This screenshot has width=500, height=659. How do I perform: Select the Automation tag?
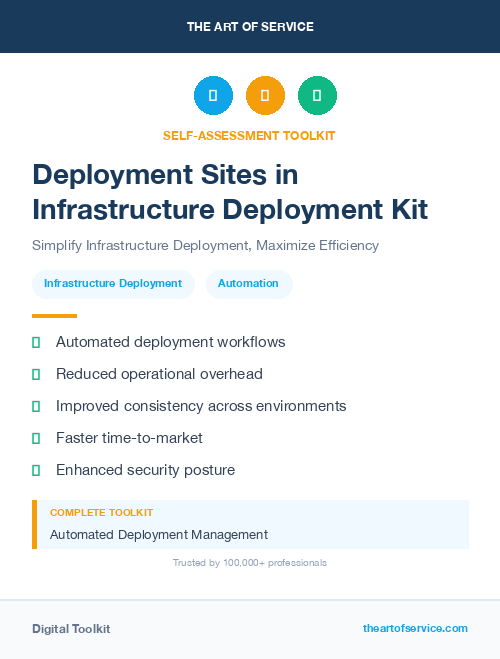(x=249, y=284)
